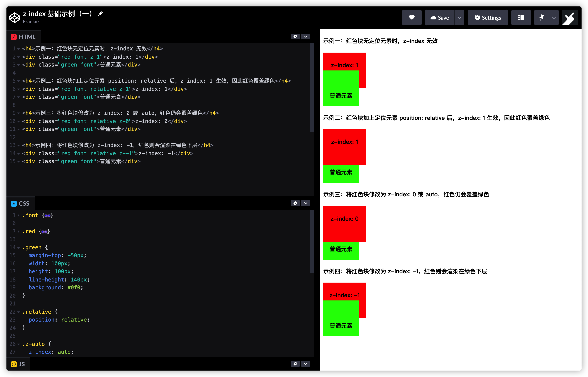Image resolution: width=588 pixels, height=377 pixels.
Task: Expand the Save options dropdown arrow
Action: click(459, 18)
